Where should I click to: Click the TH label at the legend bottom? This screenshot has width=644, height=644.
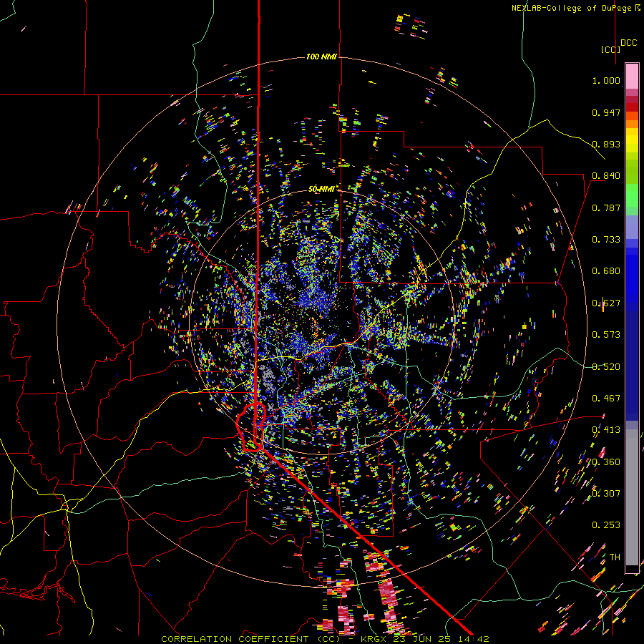(615, 557)
